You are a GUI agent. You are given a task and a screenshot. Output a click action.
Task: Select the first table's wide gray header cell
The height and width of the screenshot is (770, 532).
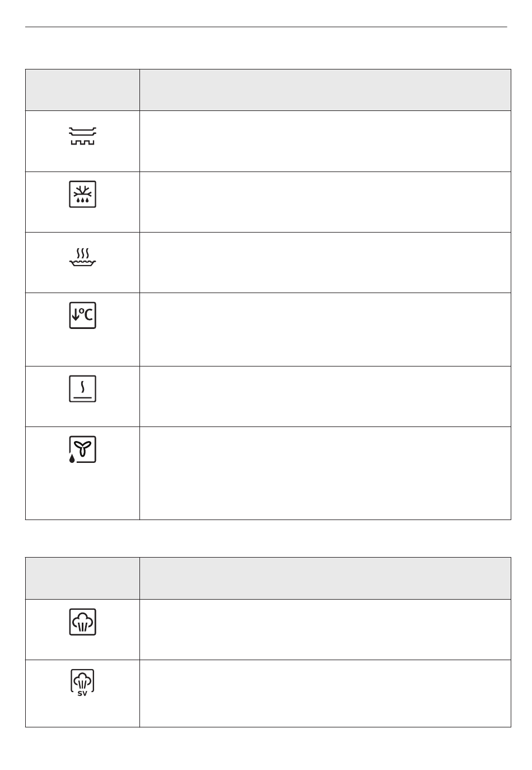(325, 90)
